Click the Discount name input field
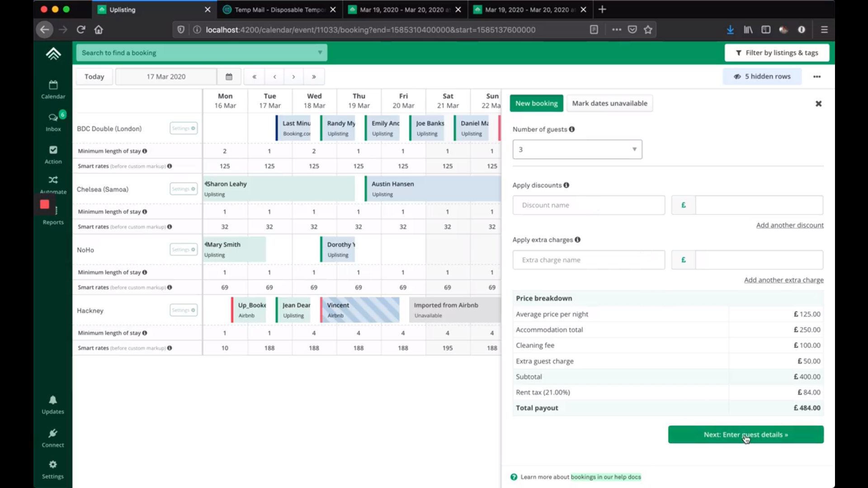This screenshot has height=488, width=868. click(589, 205)
